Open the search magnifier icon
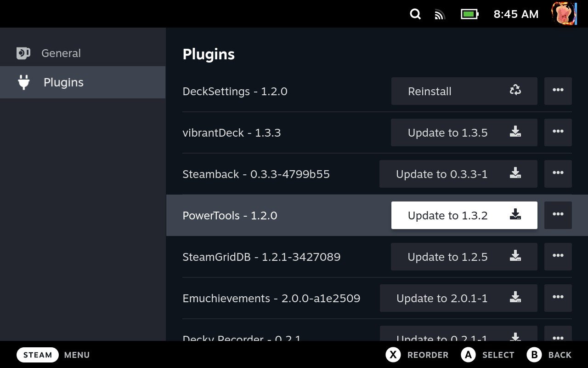The width and height of the screenshot is (588, 368). tap(415, 14)
